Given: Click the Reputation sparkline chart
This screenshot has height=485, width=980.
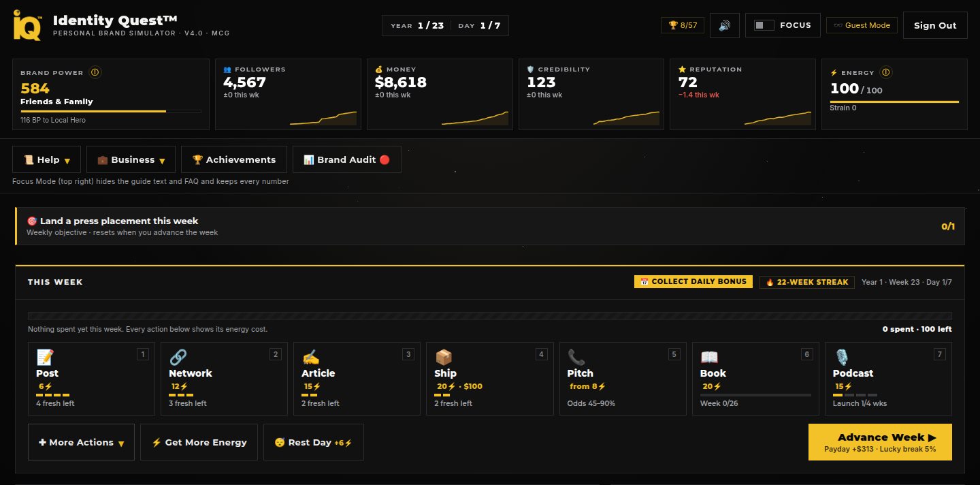Looking at the screenshot, I should (778, 118).
